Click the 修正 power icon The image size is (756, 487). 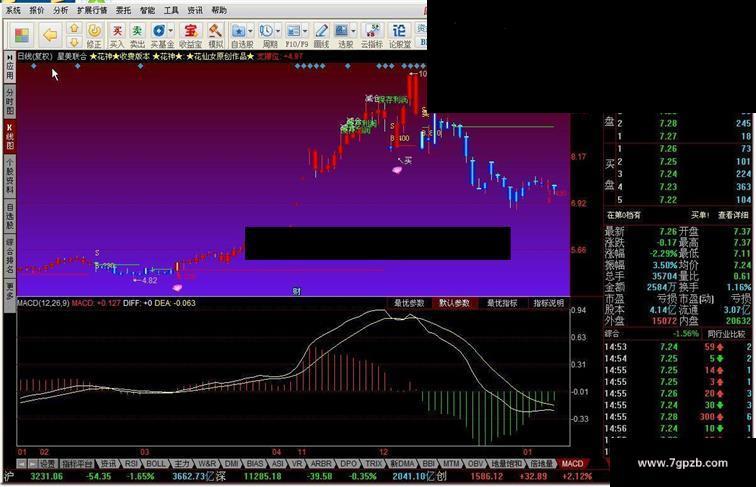coord(94,31)
